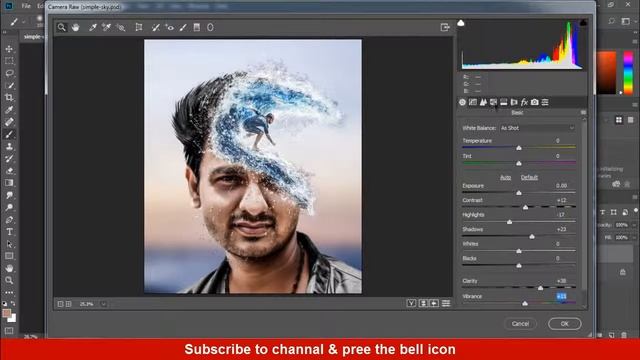Click the Contrast slider handle

(526, 207)
